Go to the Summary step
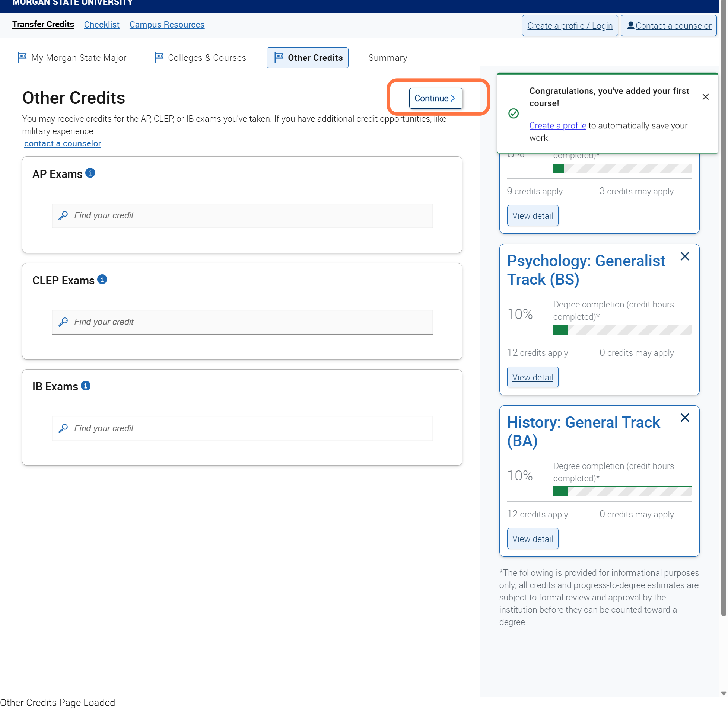 click(388, 58)
